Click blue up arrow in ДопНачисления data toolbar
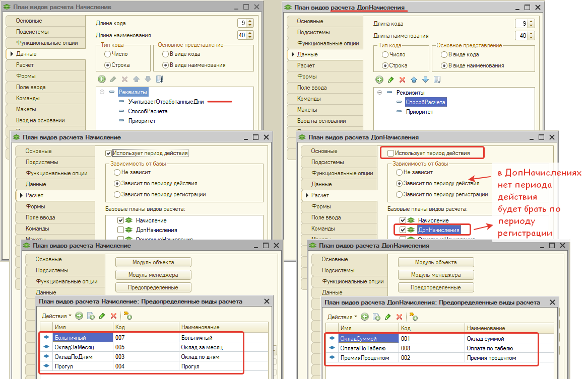The image size is (588, 379). coord(414,80)
